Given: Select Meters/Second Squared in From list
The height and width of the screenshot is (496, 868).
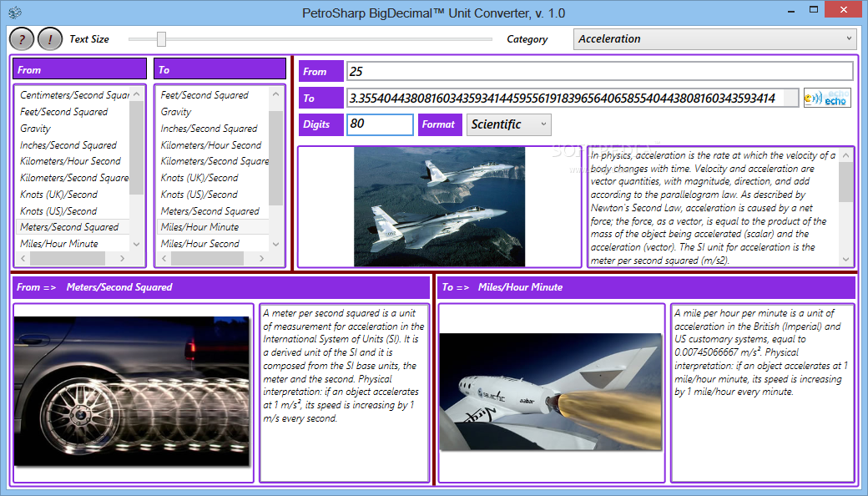Looking at the screenshot, I should (73, 227).
